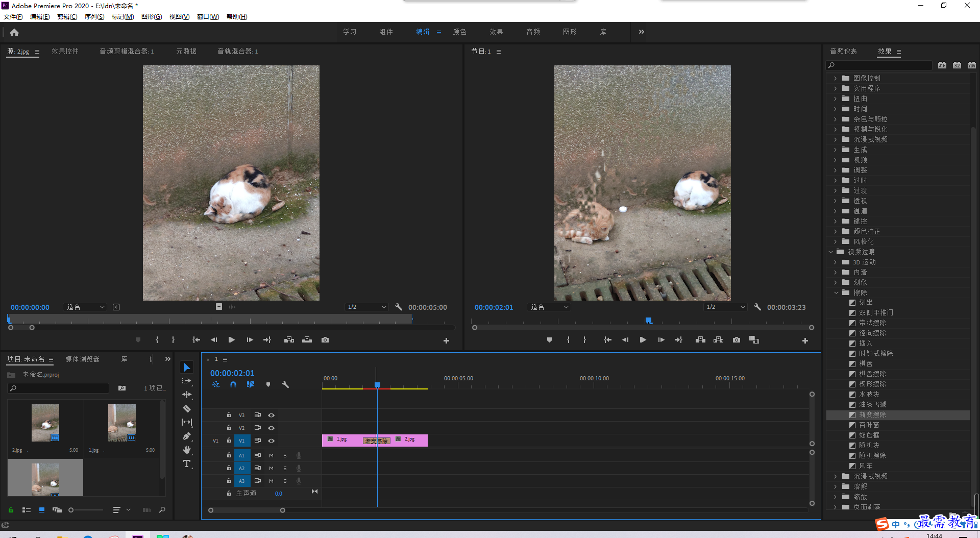The width and height of the screenshot is (980, 538).
Task: Show more workspaces overflow chevron
Action: [642, 32]
